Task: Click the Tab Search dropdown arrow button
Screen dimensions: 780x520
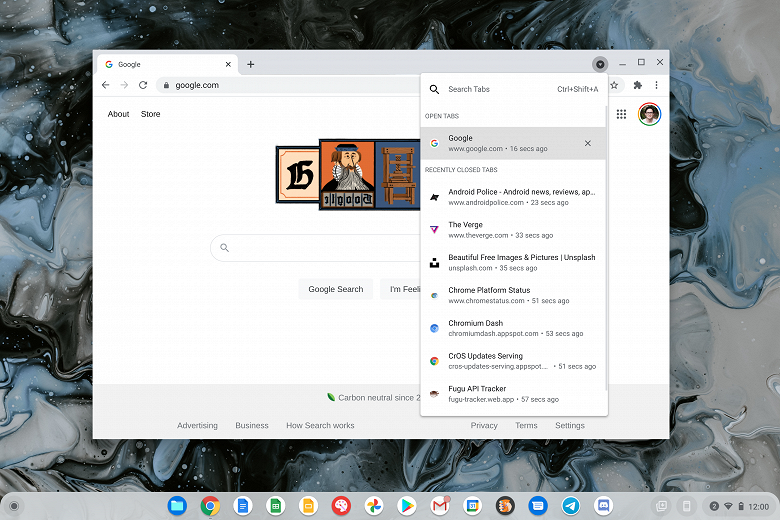Action: [600, 64]
